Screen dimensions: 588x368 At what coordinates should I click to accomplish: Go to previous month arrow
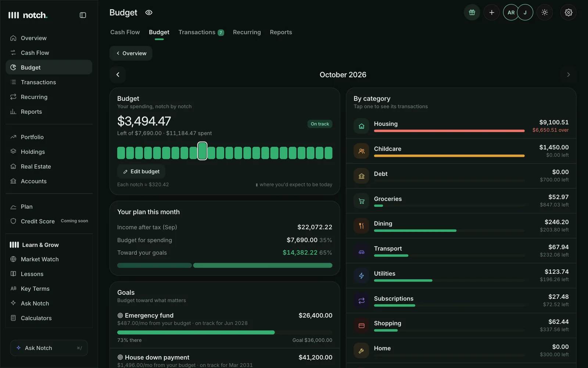118,75
